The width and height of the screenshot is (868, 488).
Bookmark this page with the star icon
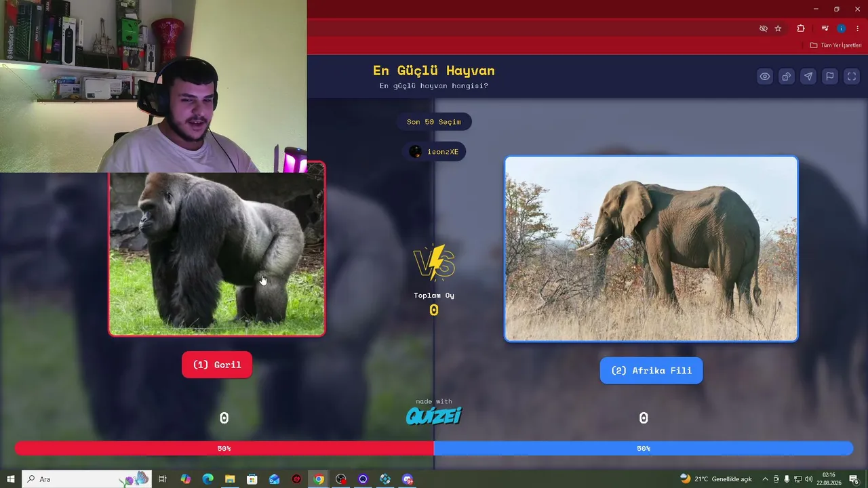778,28
